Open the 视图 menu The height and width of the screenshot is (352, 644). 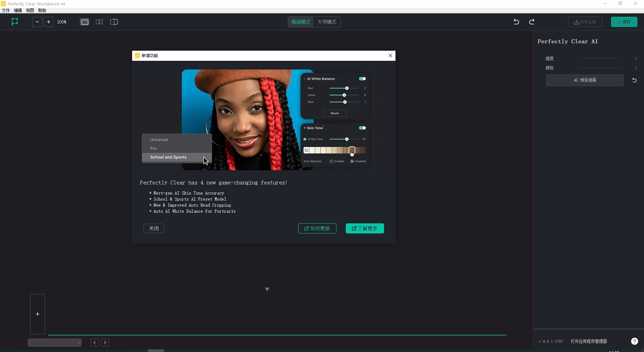click(x=30, y=10)
